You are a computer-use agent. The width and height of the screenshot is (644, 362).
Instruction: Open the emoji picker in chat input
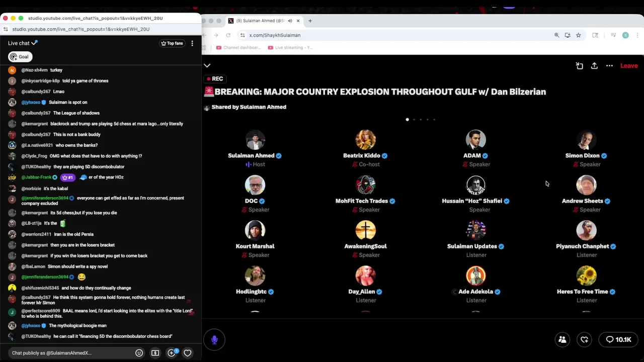[x=139, y=353]
